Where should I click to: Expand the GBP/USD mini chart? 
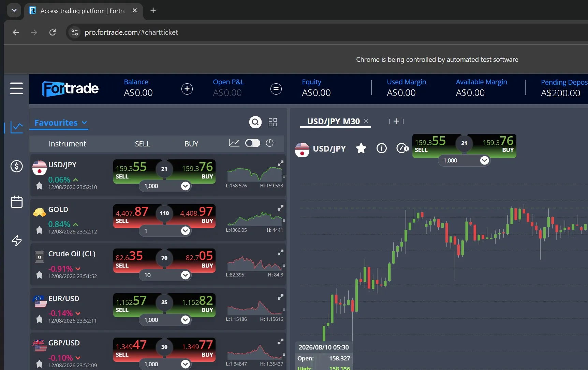pyautogui.click(x=280, y=342)
